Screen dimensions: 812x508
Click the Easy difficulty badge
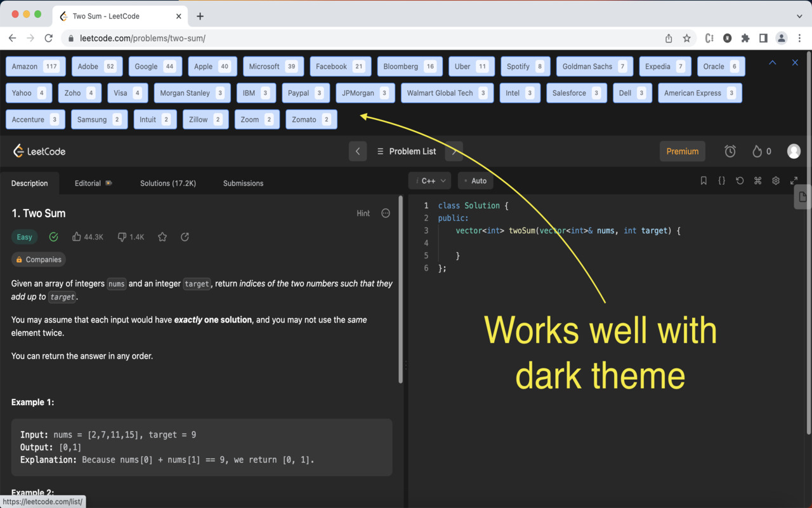[25, 237]
